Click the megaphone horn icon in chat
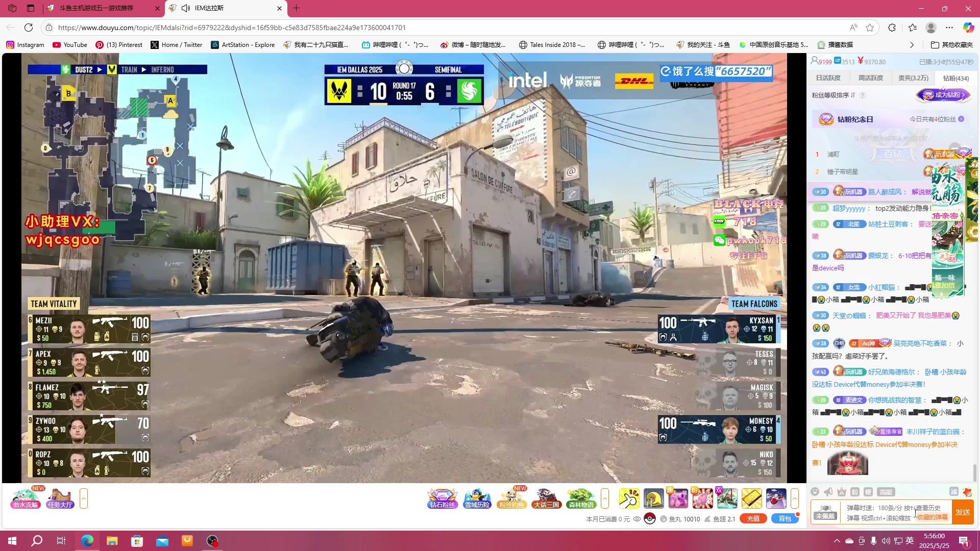Image resolution: width=980 pixels, height=551 pixels. point(828,492)
